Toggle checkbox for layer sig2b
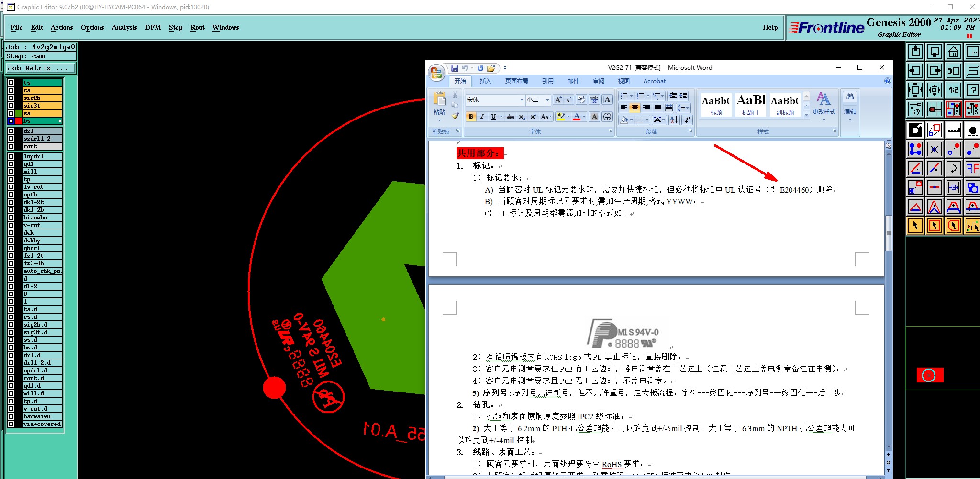Screen dimensions: 980x479 (11, 98)
